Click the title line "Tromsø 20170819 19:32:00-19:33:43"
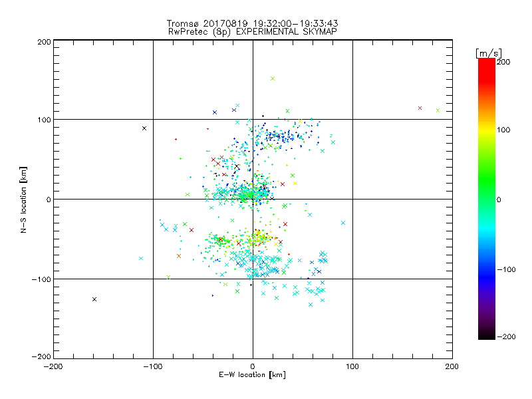Image resolution: width=532 pixels, height=399 pixels. [x=252, y=23]
